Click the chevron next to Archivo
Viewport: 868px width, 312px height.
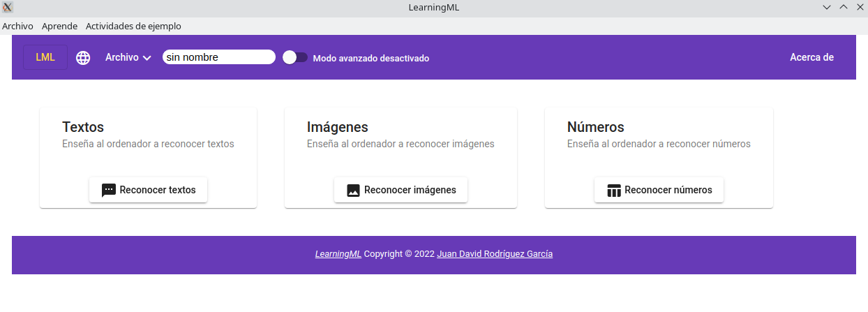pyautogui.click(x=147, y=59)
